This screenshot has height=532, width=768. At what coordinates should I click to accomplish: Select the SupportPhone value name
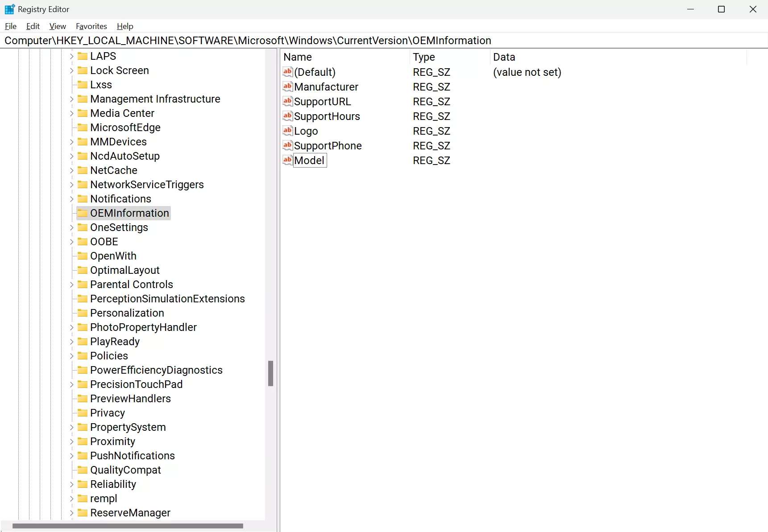(x=328, y=146)
